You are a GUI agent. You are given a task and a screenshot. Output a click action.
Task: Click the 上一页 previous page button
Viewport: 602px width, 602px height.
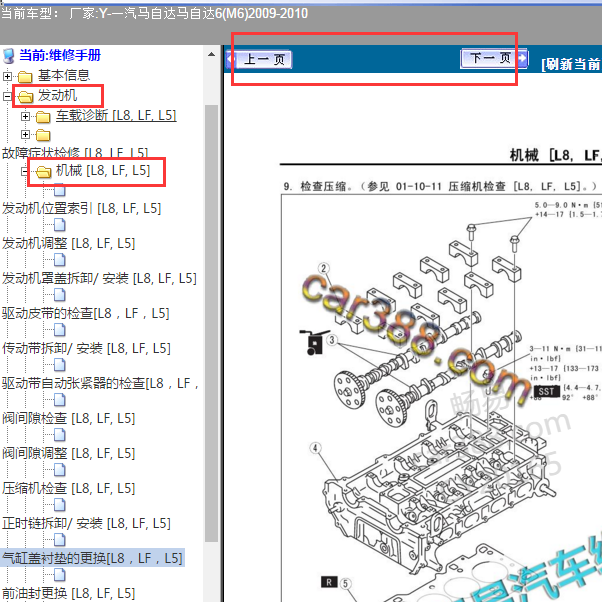click(259, 60)
